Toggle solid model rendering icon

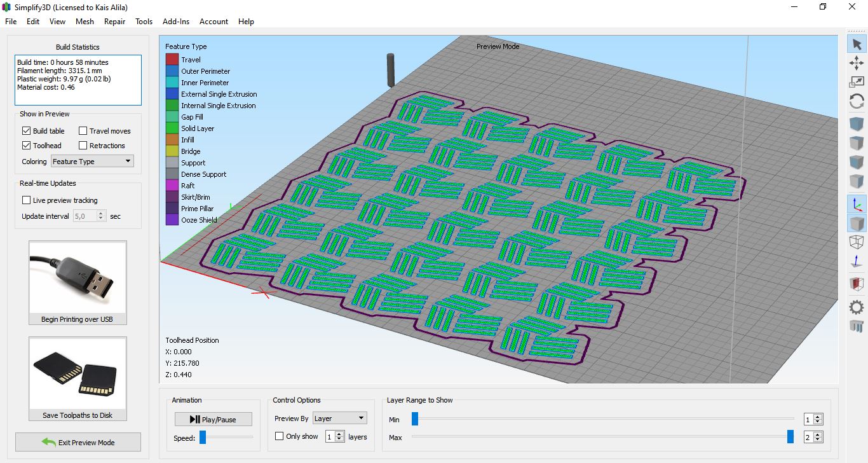[857, 223]
